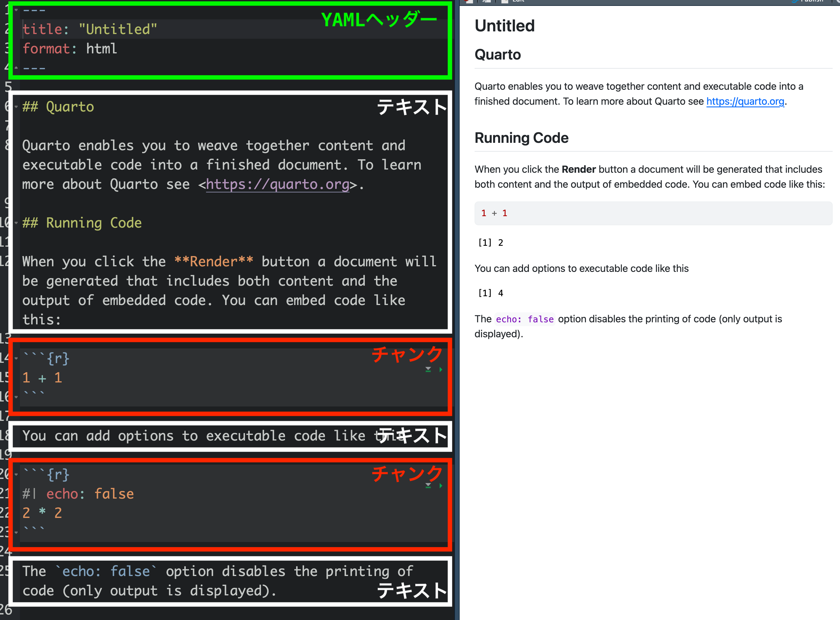Click the 'Untitled' title in the preview
The height and width of the screenshot is (620, 840).
point(504,26)
